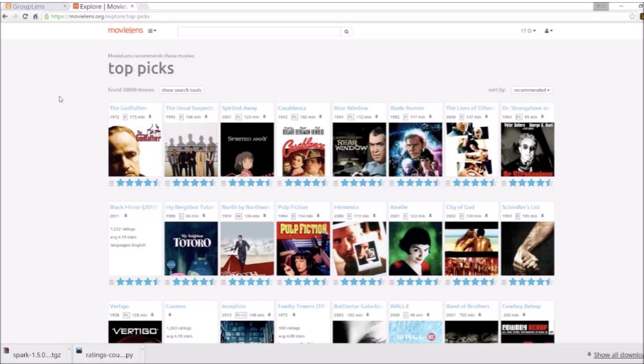Open the list menu icon under Dr. Strangelove
644x364 pixels.
(x=504, y=183)
